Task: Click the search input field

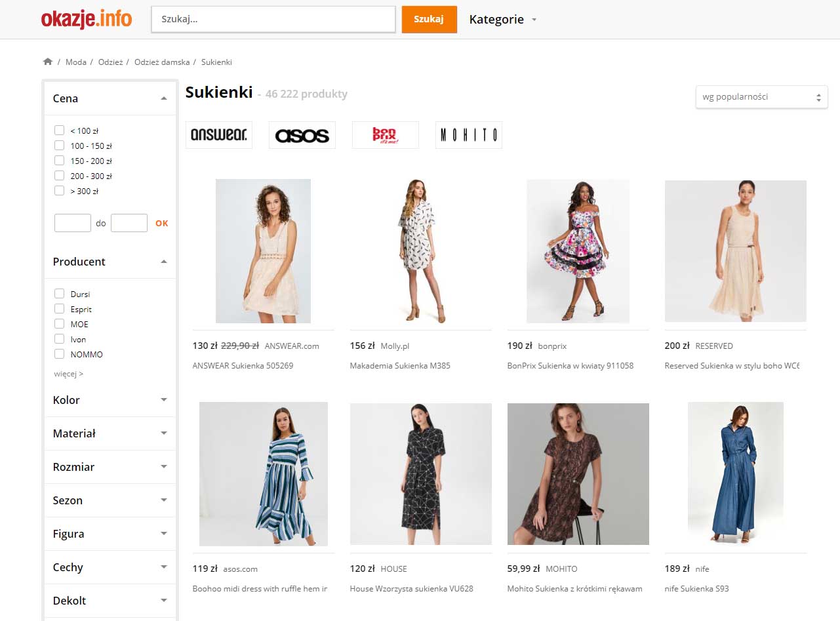Action: point(273,20)
